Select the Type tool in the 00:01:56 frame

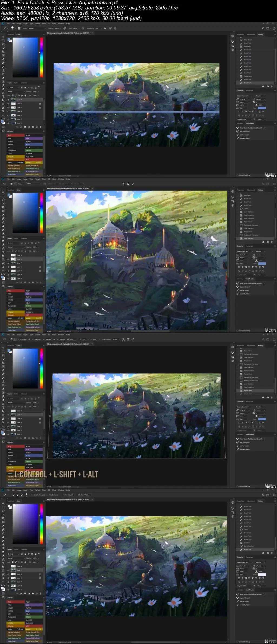(x=3, y=97)
